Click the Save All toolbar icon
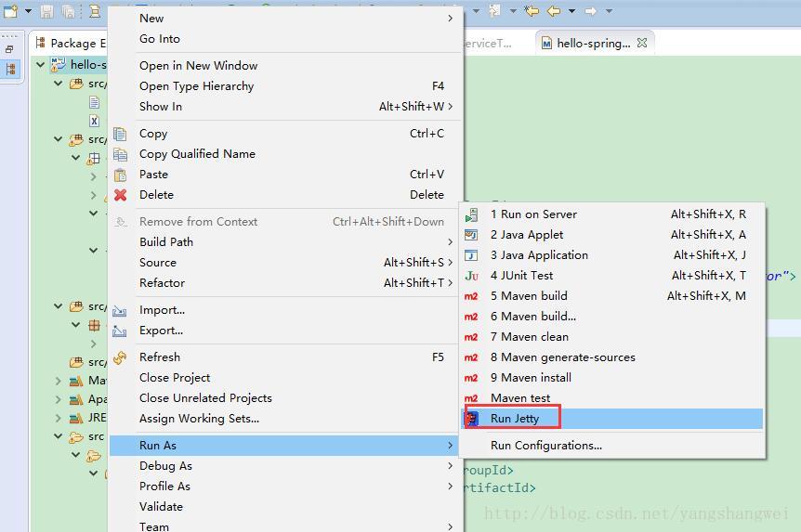801x532 pixels. coord(69,11)
